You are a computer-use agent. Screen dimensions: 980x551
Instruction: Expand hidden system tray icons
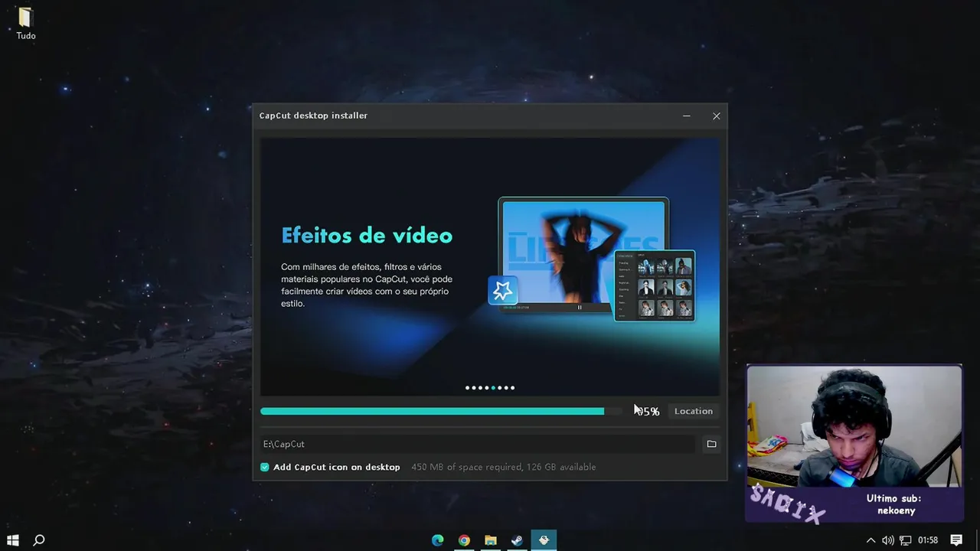coord(871,540)
